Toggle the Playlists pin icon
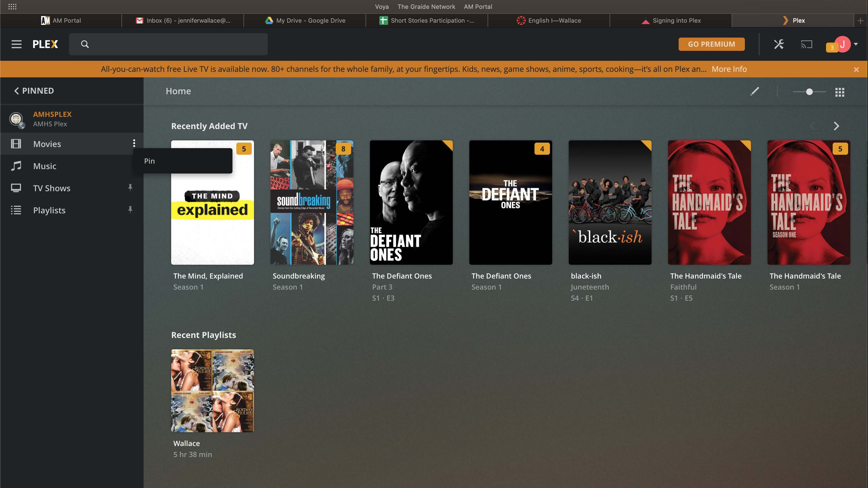 [x=130, y=209]
